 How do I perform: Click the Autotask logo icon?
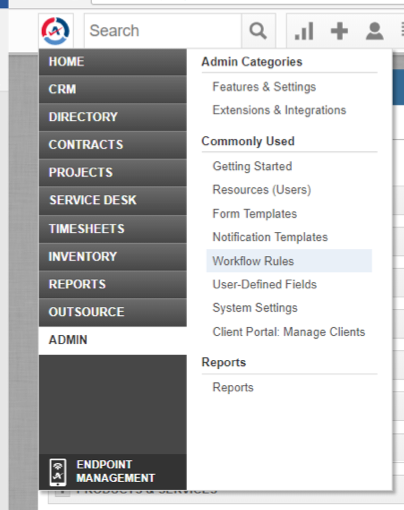click(x=56, y=31)
